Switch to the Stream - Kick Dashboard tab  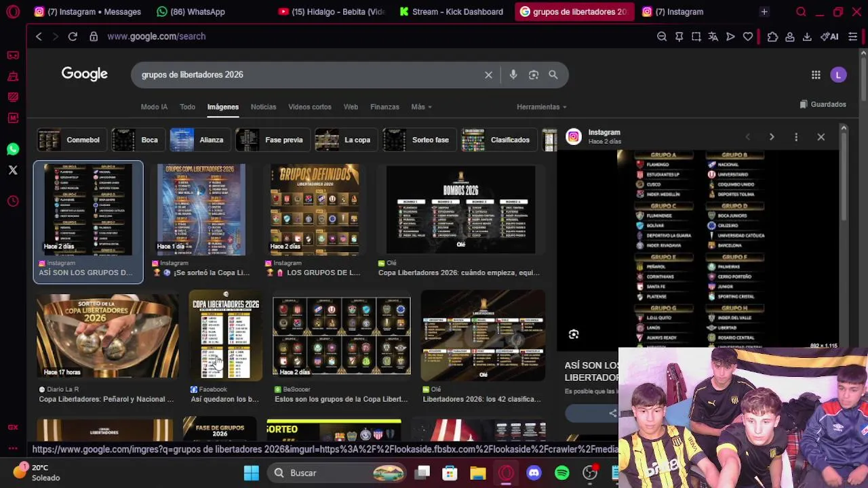(451, 12)
